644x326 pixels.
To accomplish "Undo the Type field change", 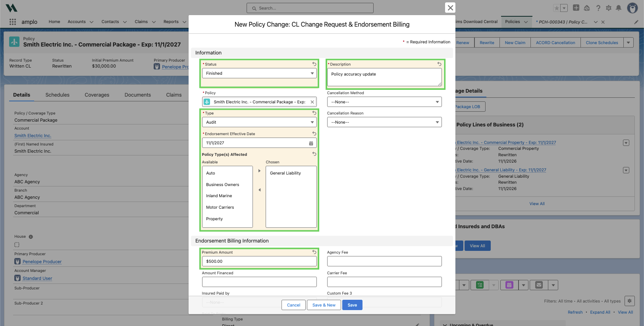I will pyautogui.click(x=314, y=113).
